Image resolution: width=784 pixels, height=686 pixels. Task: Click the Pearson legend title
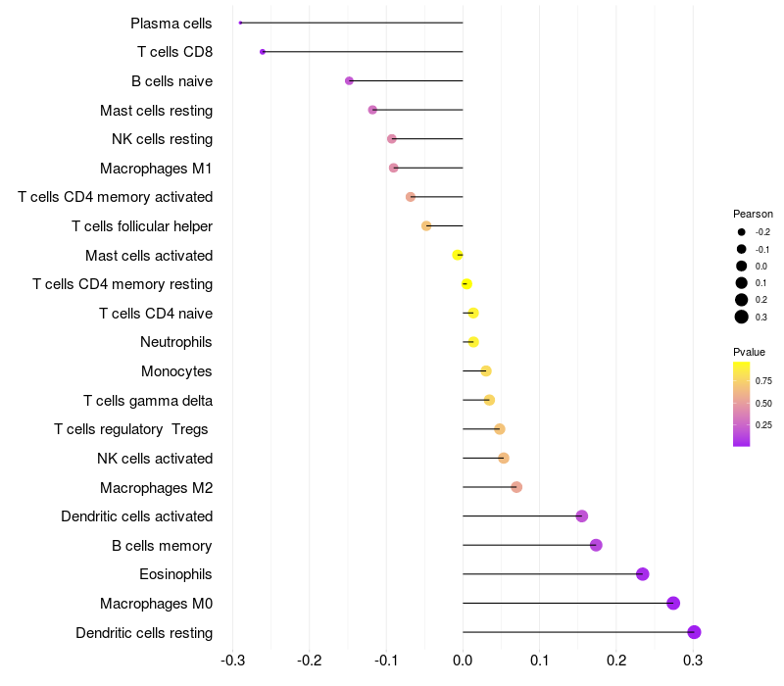coord(753,214)
